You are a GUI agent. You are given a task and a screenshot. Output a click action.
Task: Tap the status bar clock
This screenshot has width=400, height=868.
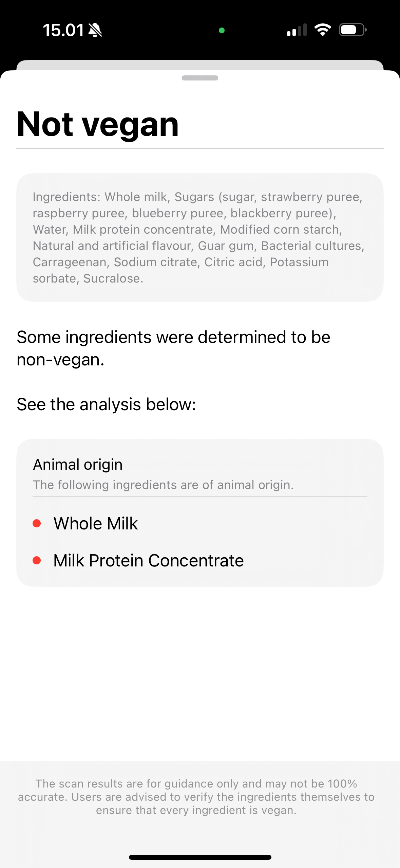tap(63, 30)
